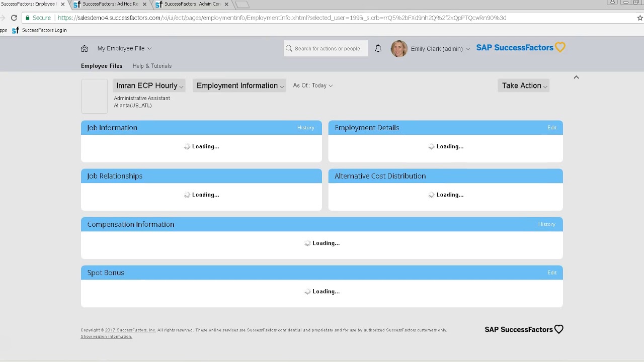Click the Alternative Cost Distribution section title
Viewport: 644px width, 362px height.
pyautogui.click(x=380, y=176)
